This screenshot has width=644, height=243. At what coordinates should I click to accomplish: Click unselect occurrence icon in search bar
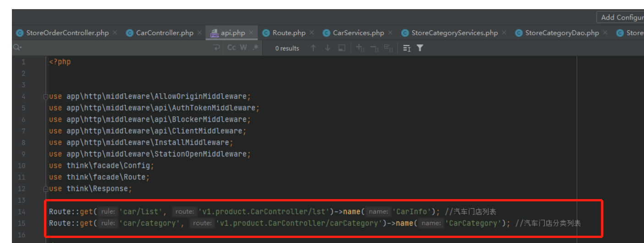(374, 48)
